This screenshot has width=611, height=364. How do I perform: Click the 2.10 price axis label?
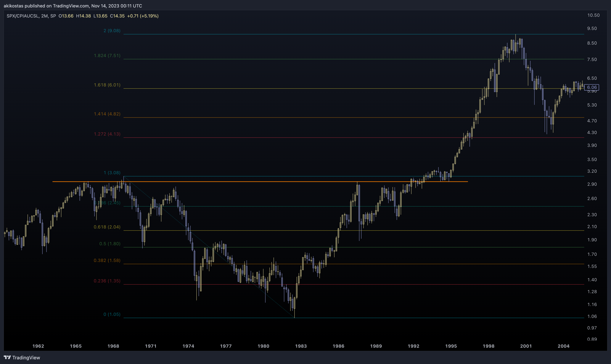click(x=592, y=227)
